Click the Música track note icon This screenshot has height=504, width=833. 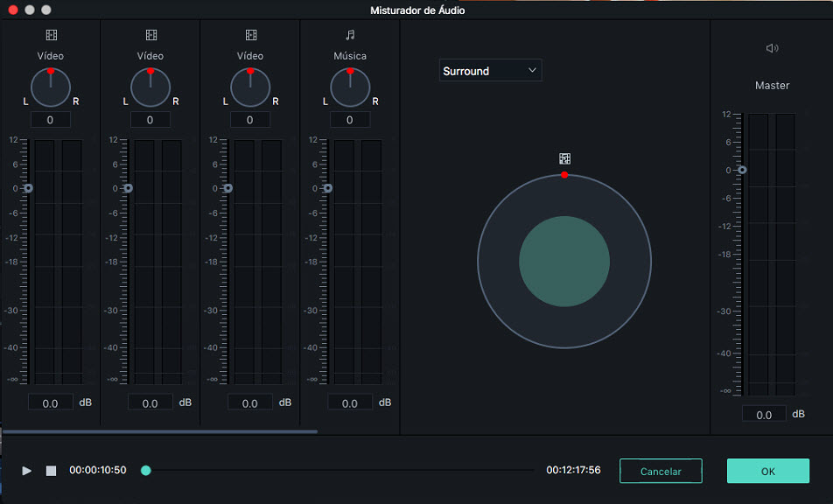(x=350, y=35)
